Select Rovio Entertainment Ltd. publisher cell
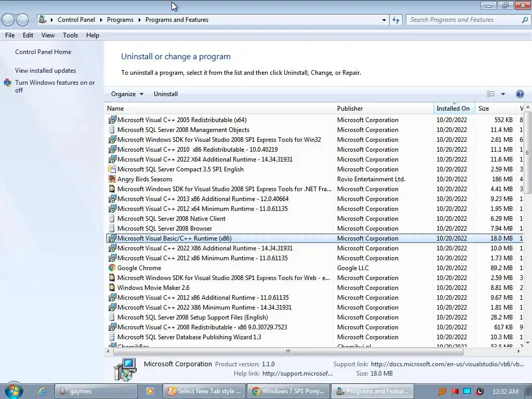 pyautogui.click(x=371, y=179)
